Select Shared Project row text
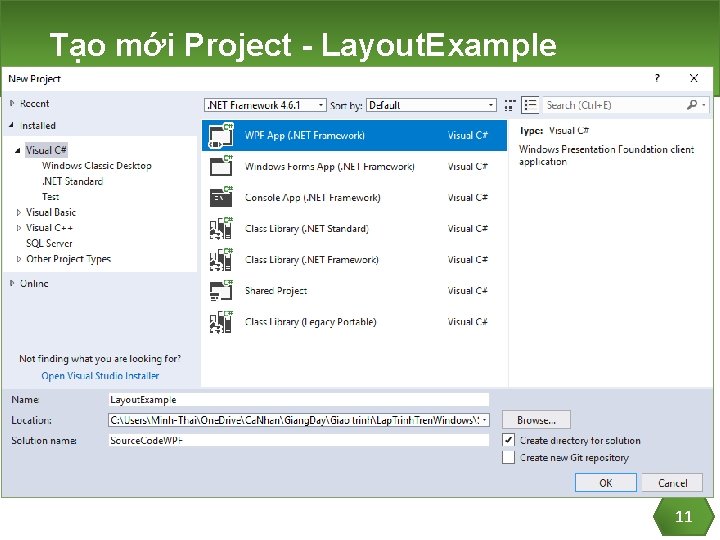The height and width of the screenshot is (540, 720). [276, 291]
